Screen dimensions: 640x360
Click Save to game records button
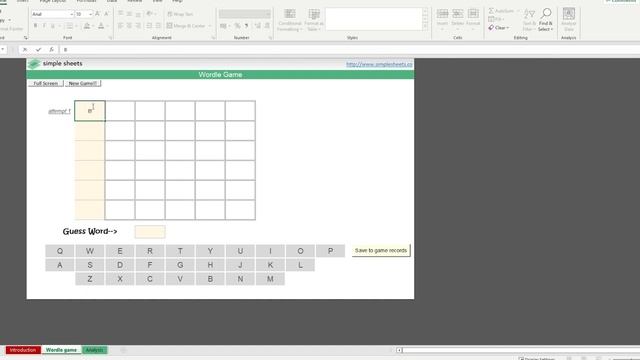click(381, 250)
